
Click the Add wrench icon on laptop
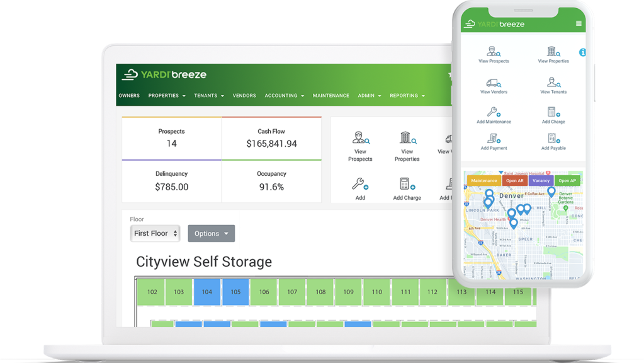point(360,184)
